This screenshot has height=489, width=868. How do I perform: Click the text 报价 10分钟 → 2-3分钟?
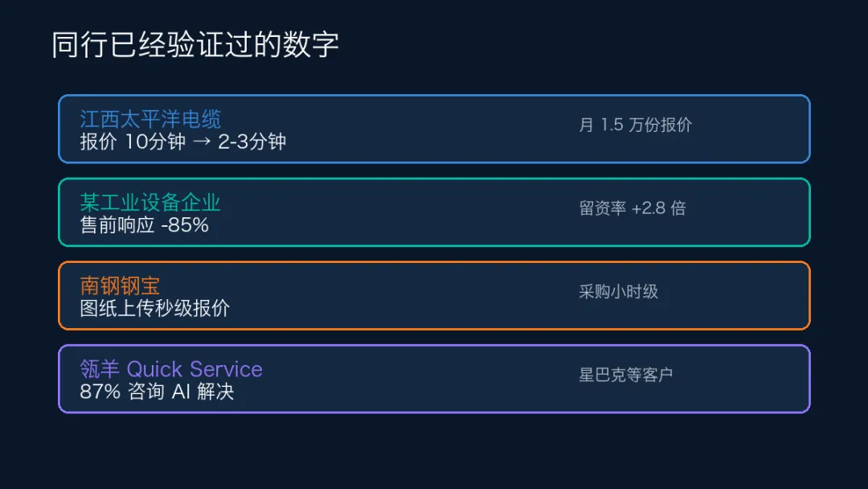tap(182, 142)
